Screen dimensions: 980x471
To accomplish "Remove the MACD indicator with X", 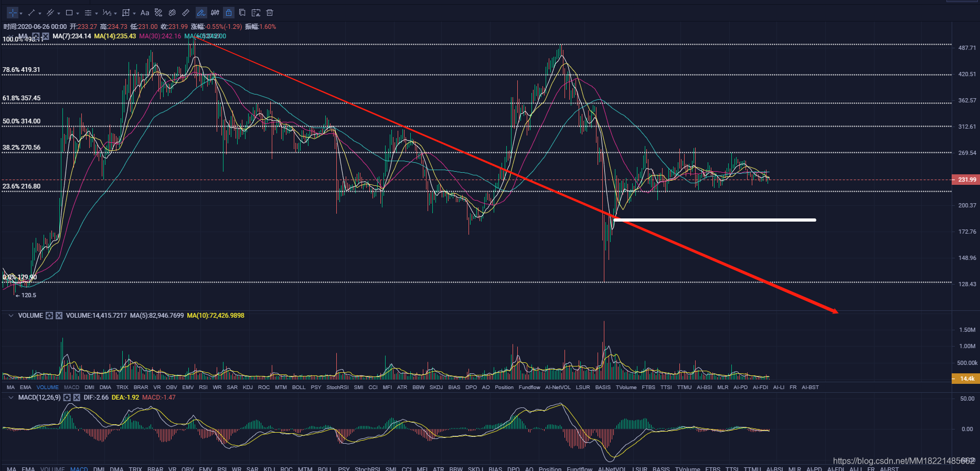I will [x=77, y=397].
